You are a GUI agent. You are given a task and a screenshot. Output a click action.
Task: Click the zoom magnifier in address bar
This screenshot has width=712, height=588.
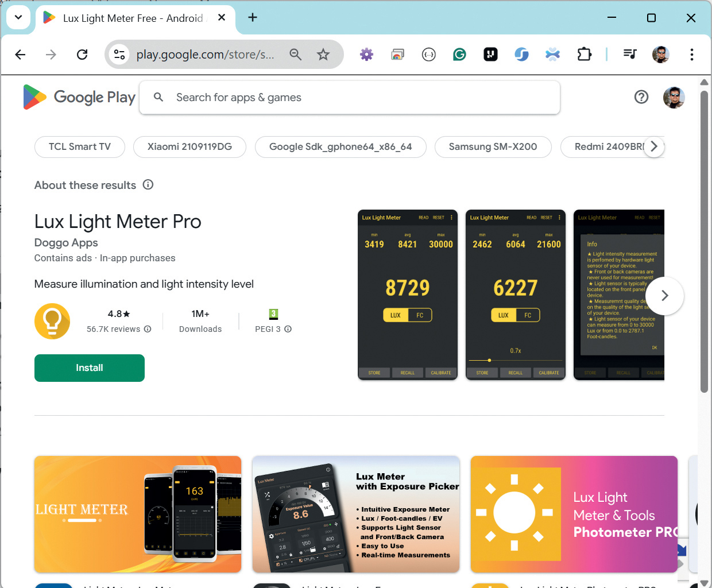coord(296,55)
